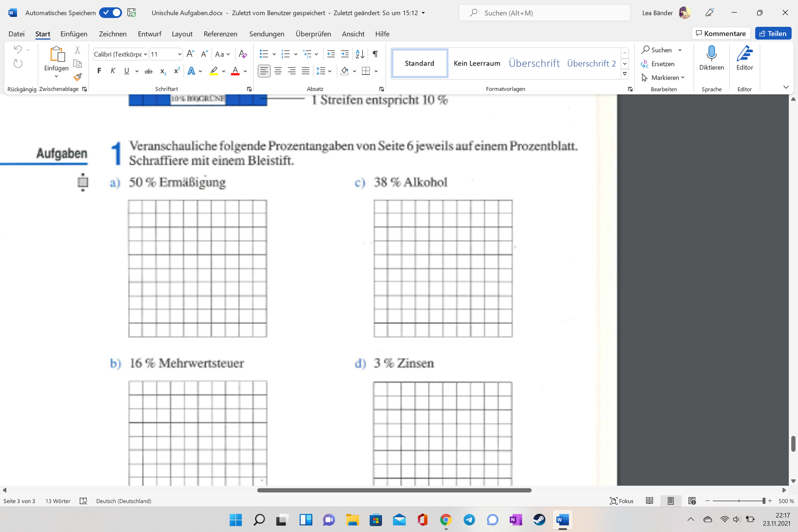The width and height of the screenshot is (798, 532).
Task: Click the yellow text highlight color button
Action: 214,71
